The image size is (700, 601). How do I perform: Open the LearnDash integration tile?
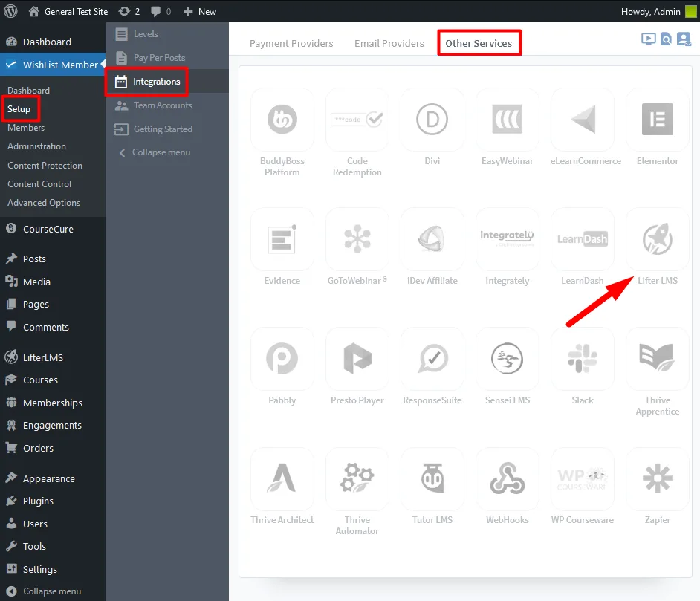pos(582,239)
